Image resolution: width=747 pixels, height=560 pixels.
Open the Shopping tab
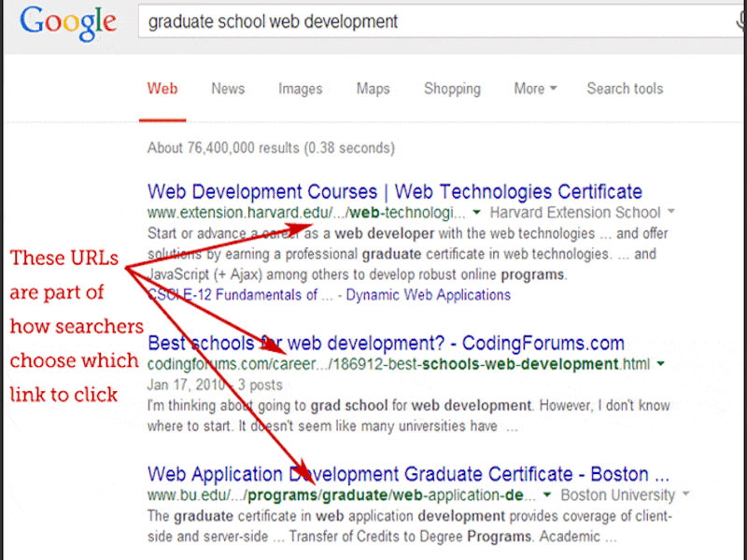pos(452,89)
